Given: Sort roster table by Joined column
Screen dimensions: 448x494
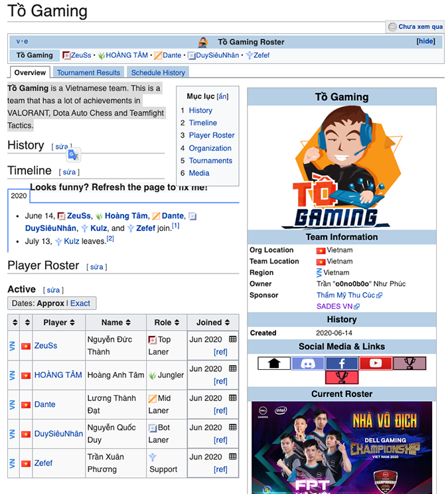Looking at the screenshot, I should pyautogui.click(x=213, y=322).
